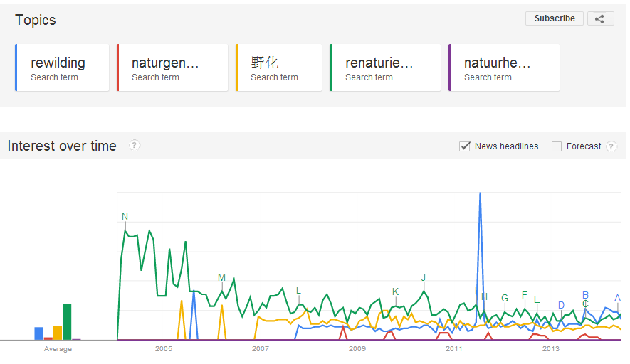Image resolution: width=630 pixels, height=364 pixels.
Task: Click news headline marker L
Action: [x=298, y=290]
